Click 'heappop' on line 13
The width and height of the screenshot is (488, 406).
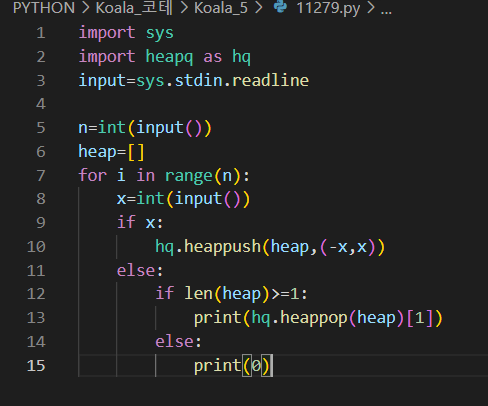[x=314, y=318]
